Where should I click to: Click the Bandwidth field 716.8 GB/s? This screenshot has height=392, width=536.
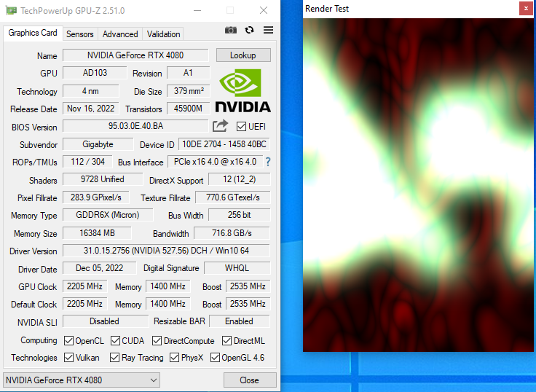[232, 233]
